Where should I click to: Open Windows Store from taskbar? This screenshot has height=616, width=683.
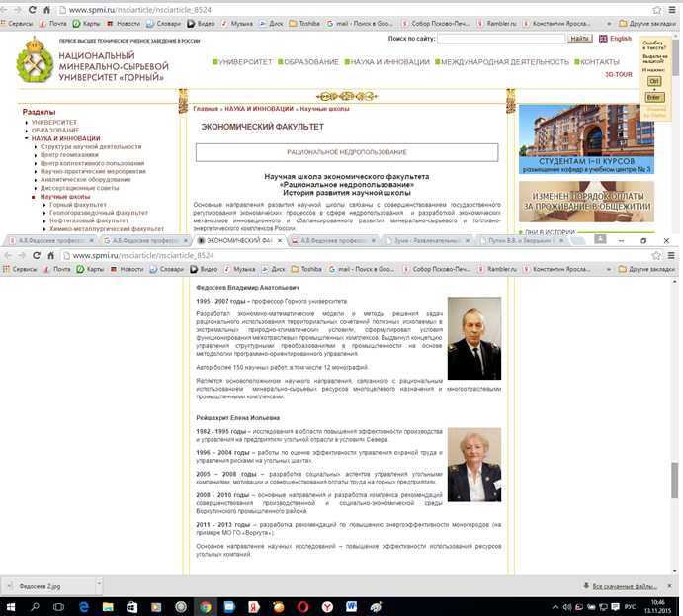131,607
